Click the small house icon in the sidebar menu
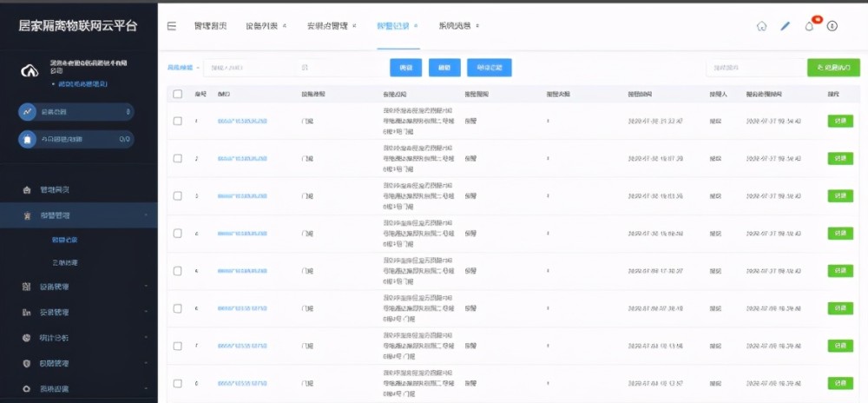Viewport: 868px width, 403px height. (27, 190)
